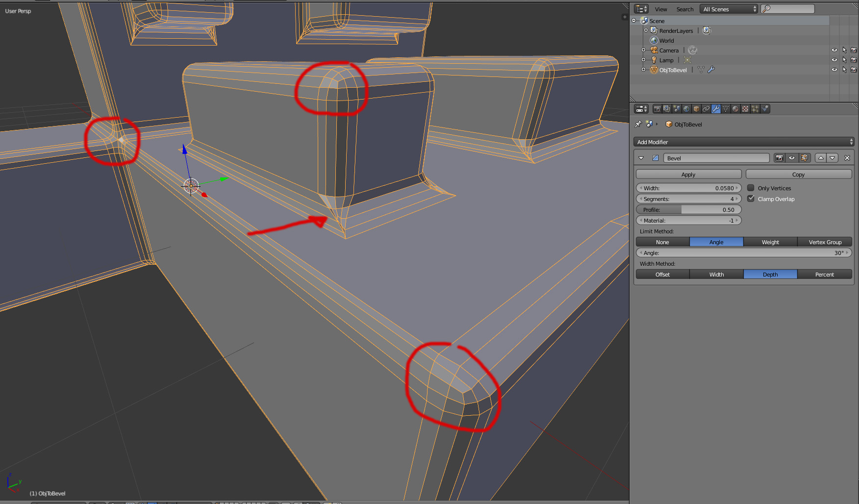Click the magnifier icon in outliner search
The height and width of the screenshot is (504, 859).
[x=766, y=9]
